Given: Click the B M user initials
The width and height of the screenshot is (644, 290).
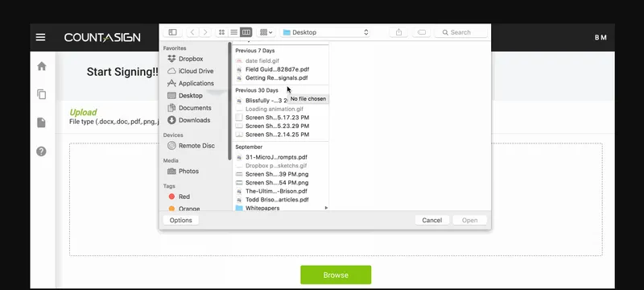Looking at the screenshot, I should [601, 37].
